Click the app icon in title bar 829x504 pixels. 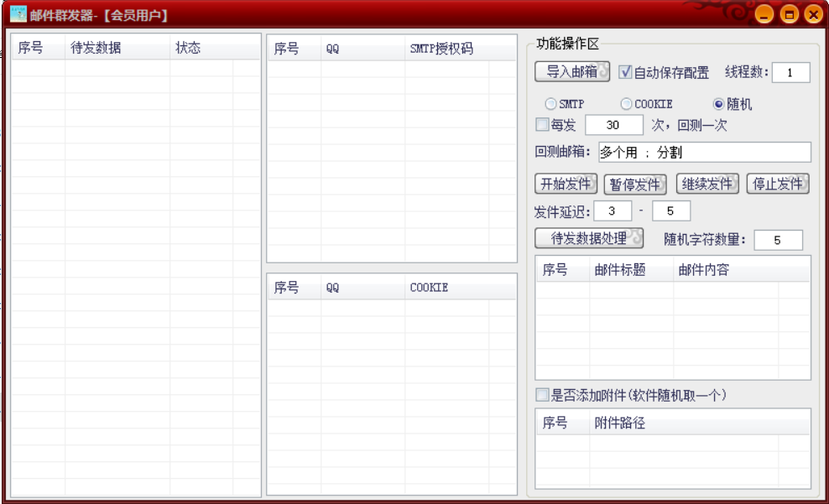(x=18, y=14)
